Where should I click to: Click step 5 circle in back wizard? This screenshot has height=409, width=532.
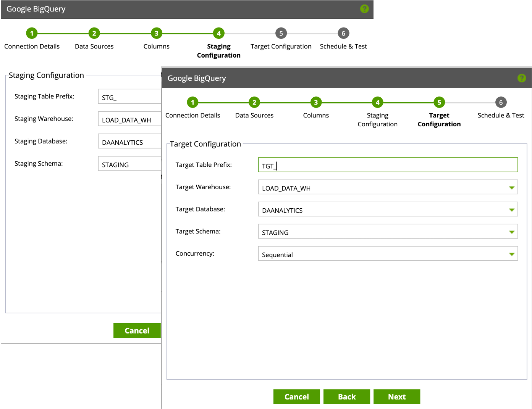(281, 33)
